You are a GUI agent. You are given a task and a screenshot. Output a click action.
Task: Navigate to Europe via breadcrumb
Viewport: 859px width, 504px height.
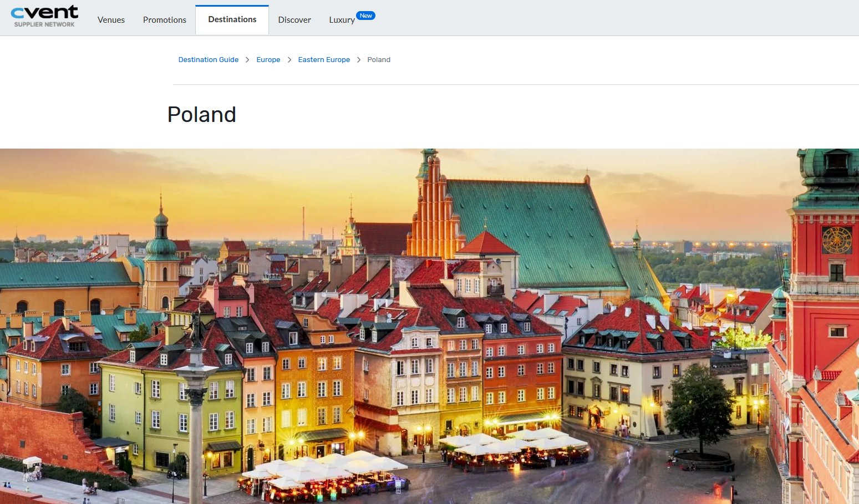coord(268,60)
